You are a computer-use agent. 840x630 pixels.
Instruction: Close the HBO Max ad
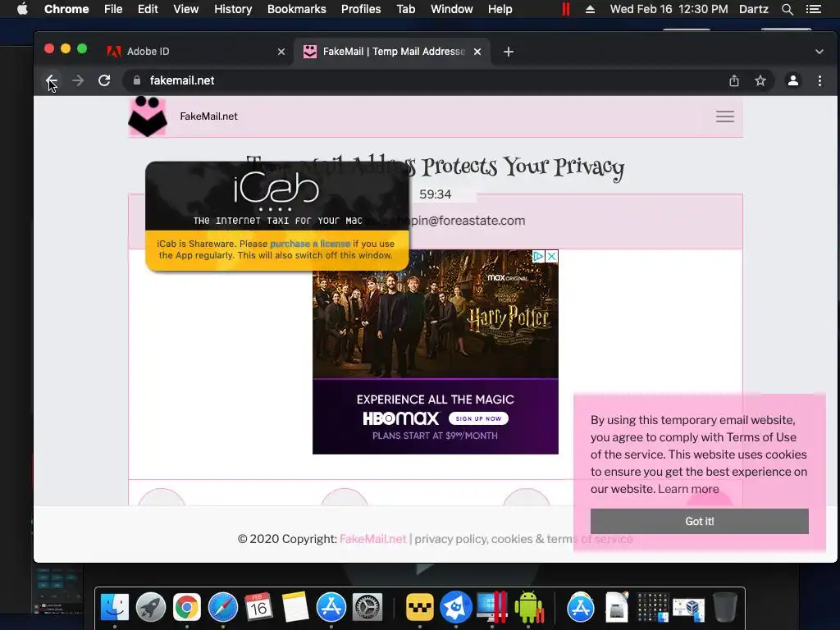point(552,256)
